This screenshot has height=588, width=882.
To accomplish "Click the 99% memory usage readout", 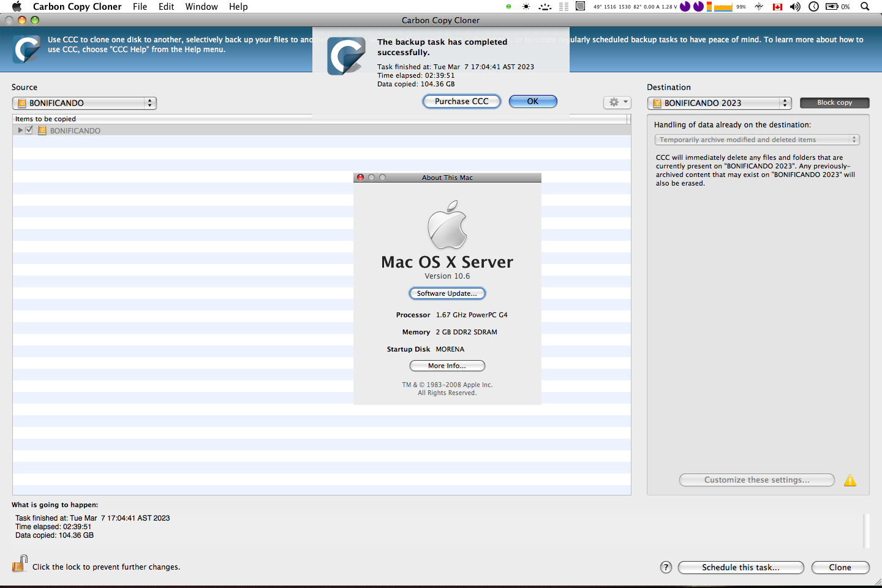I will coord(741,7).
